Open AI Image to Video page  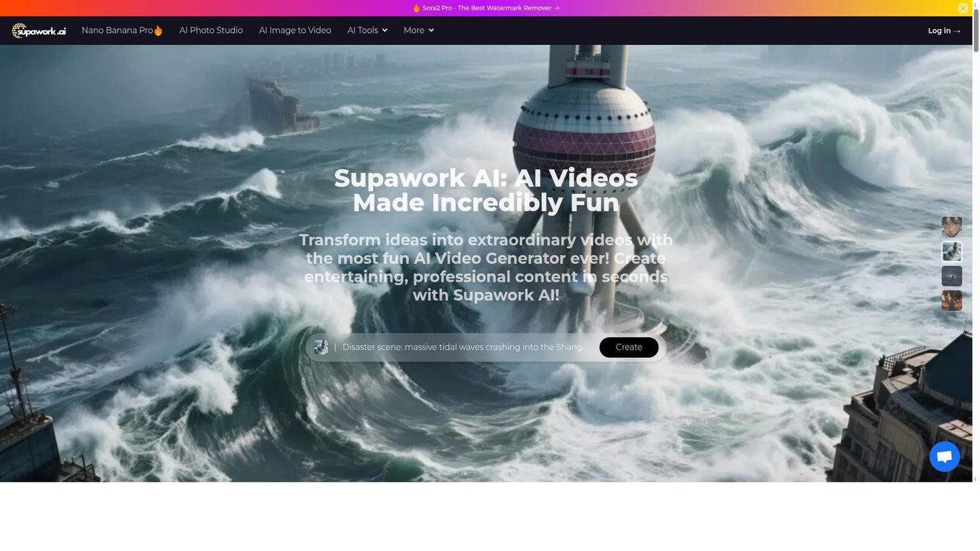[295, 31]
